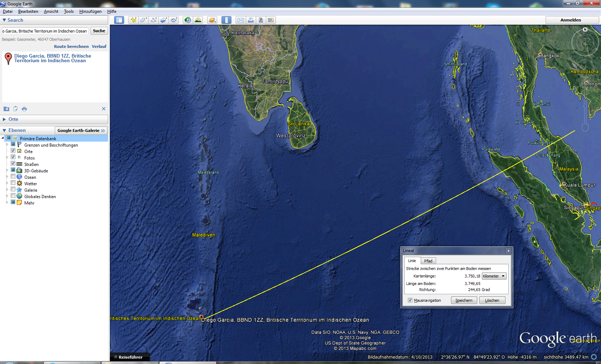Expand the Reiseführer tour guide bar
Screen dimensions: 601x364
(x=128, y=357)
